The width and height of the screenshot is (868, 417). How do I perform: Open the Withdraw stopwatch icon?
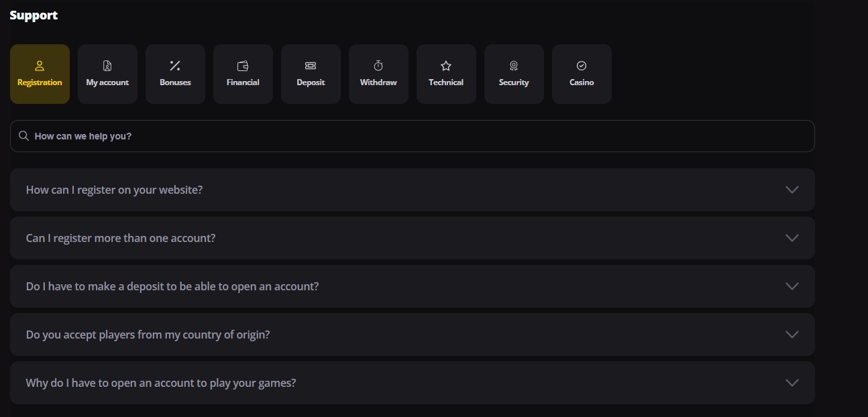(378, 66)
